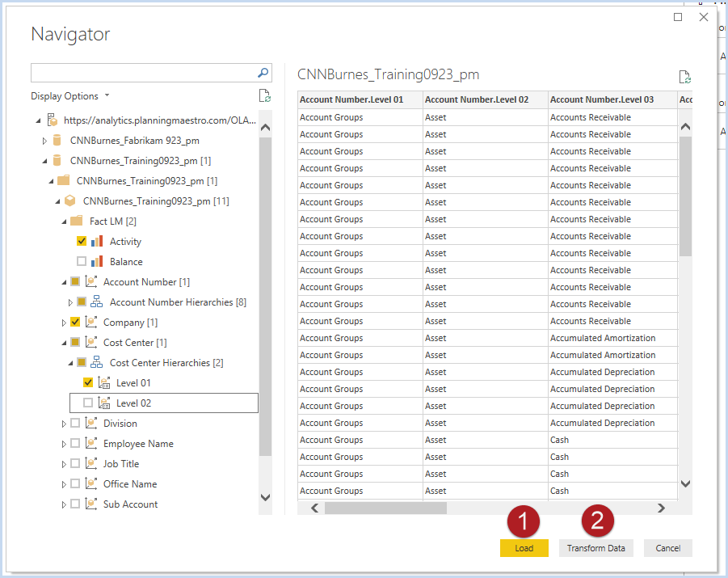Image resolution: width=728 pixels, height=578 pixels.
Task: Expand the Division node
Action: (x=64, y=424)
